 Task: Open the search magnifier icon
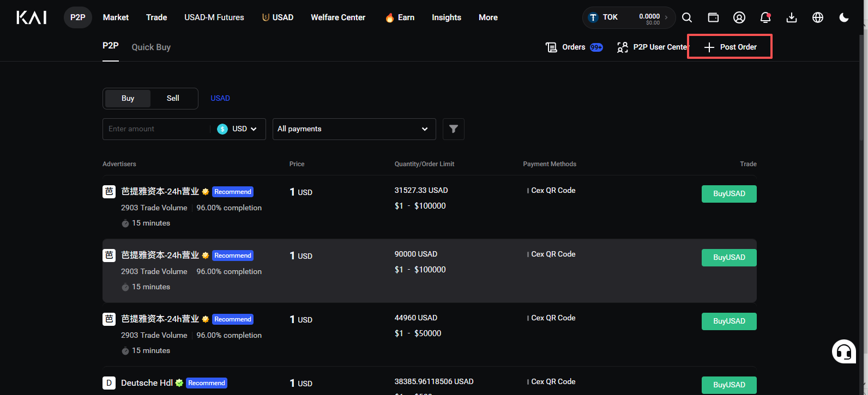tap(687, 17)
